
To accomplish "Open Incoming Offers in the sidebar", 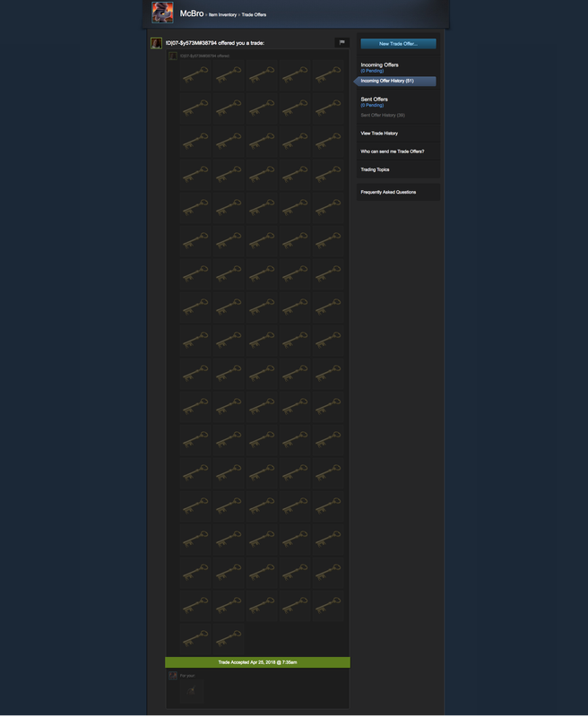I will (379, 65).
